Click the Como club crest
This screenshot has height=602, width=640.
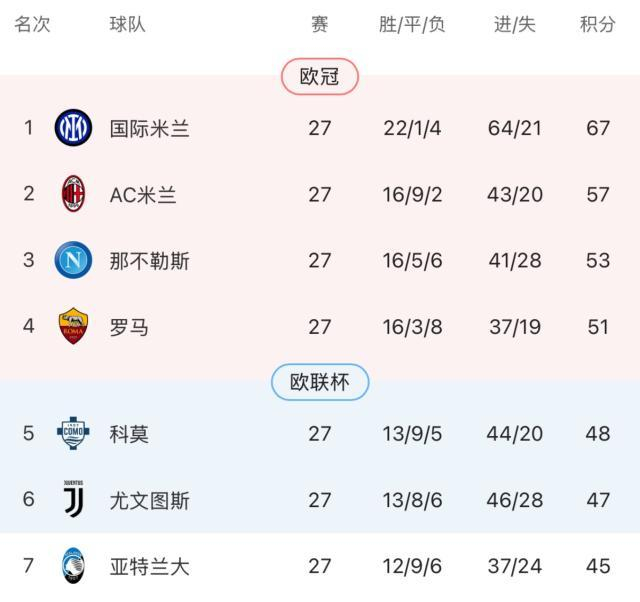(74, 433)
